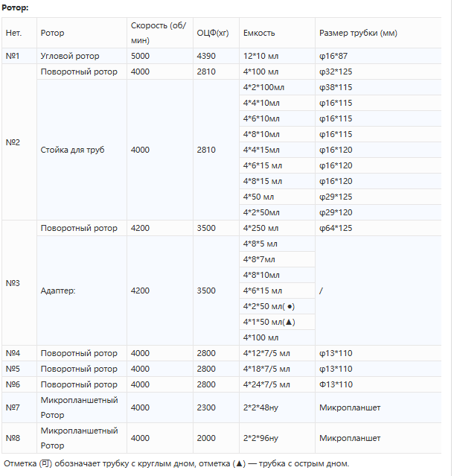Click the "φ64*125" tube size cell
This screenshot has width=454, height=476.
(x=336, y=228)
